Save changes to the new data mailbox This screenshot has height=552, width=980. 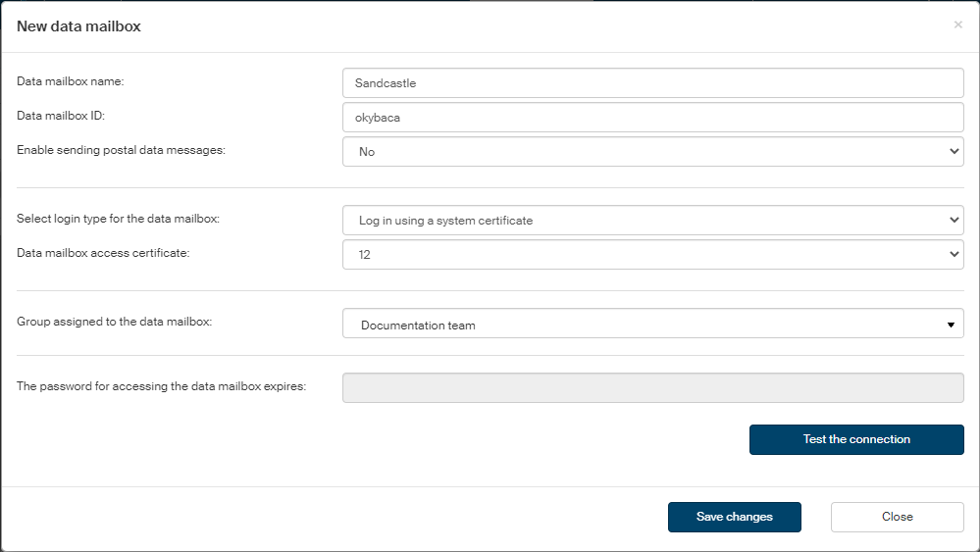[734, 517]
